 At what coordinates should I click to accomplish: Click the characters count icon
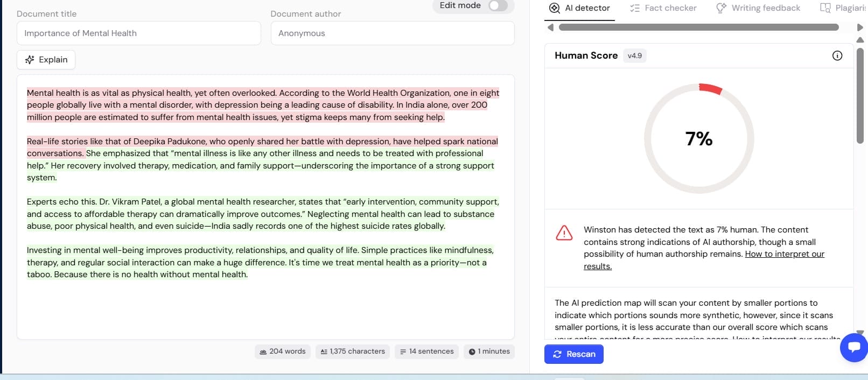click(324, 352)
